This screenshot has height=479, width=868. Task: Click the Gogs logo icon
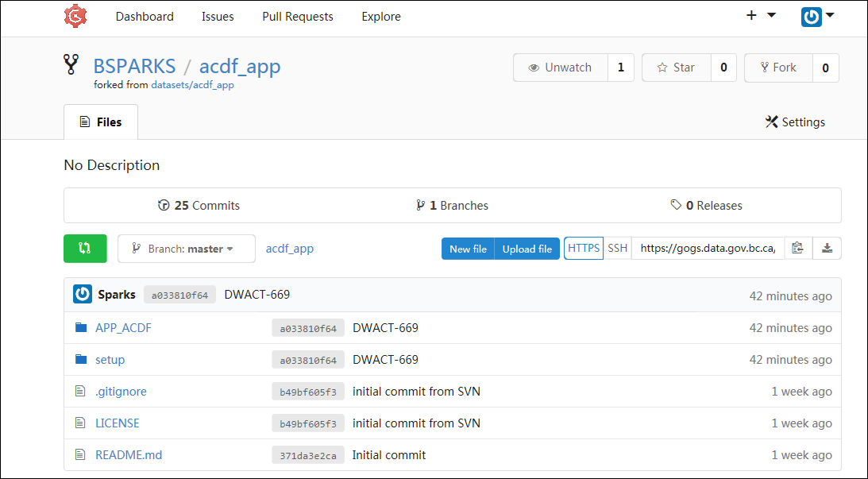pyautogui.click(x=75, y=16)
